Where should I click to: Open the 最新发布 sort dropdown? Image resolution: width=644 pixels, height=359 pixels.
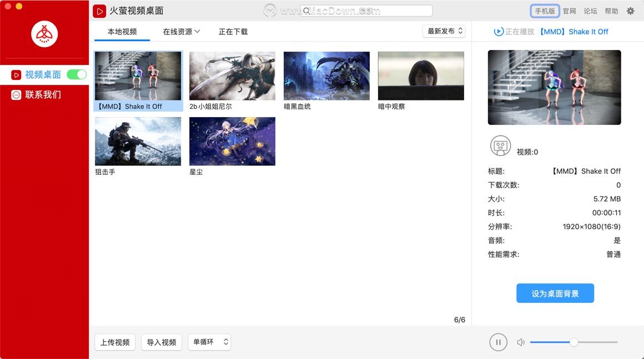click(444, 31)
